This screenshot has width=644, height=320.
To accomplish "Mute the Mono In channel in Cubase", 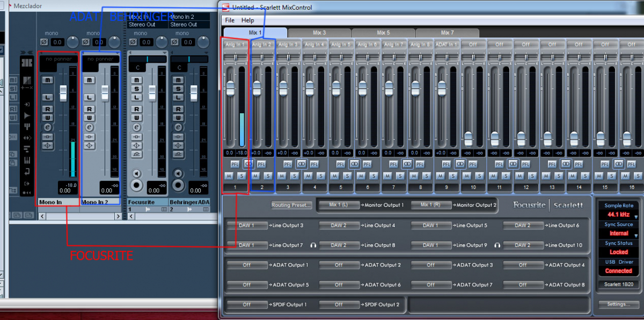I will pos(48,80).
